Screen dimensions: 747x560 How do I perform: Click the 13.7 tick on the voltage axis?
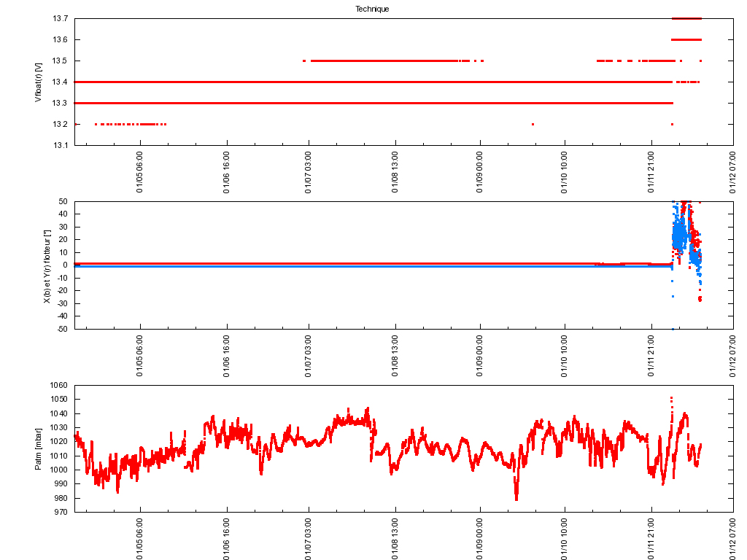[60, 18]
